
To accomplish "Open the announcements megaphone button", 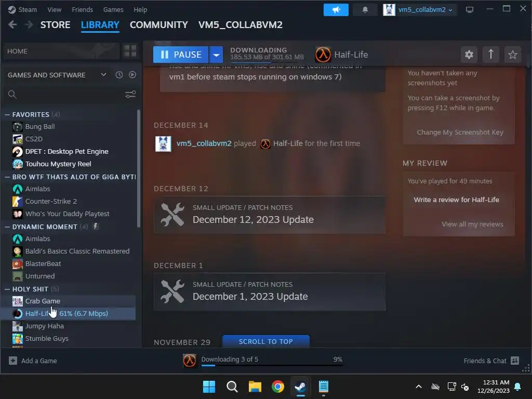I will (336, 10).
